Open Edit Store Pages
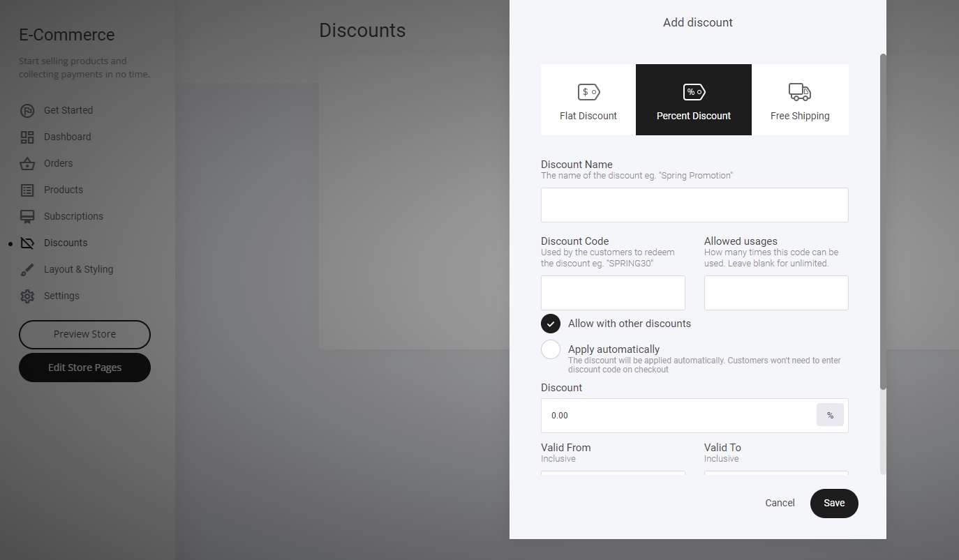Image resolution: width=959 pixels, height=560 pixels. point(84,368)
